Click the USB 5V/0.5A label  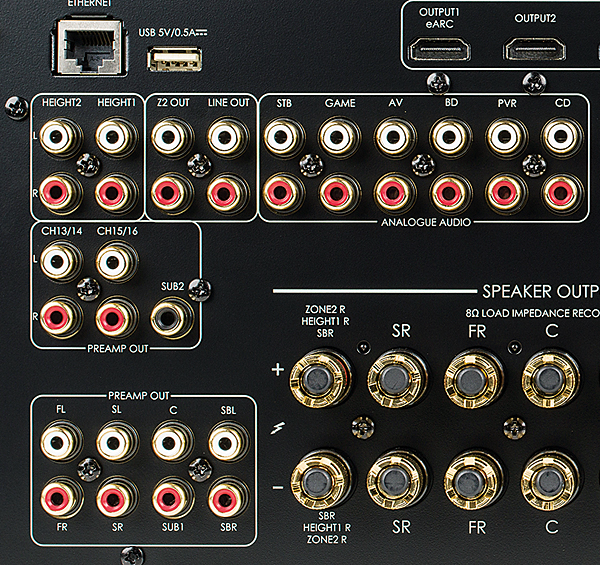click(x=173, y=33)
